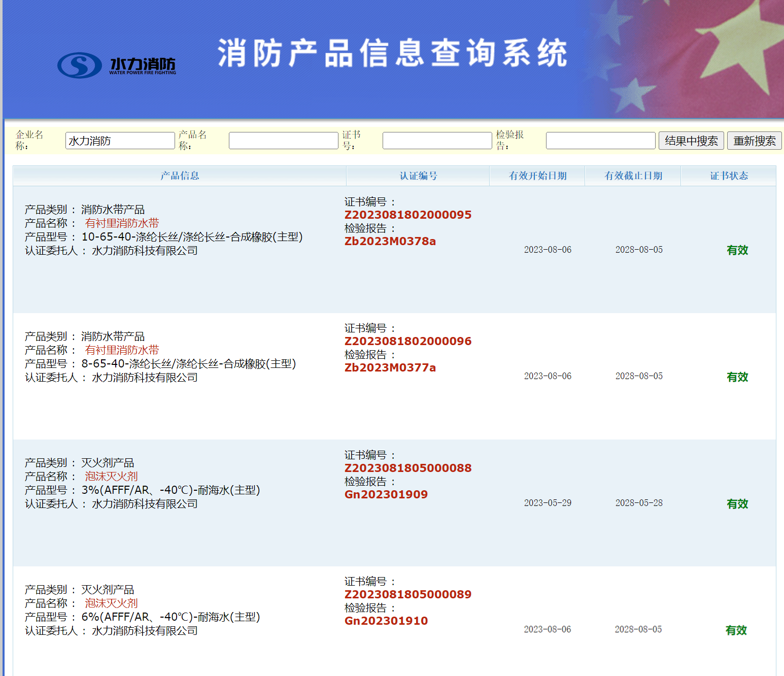The image size is (784, 676).
Task: Click 有效 status for certificate ending 0095
Action: pos(737,250)
